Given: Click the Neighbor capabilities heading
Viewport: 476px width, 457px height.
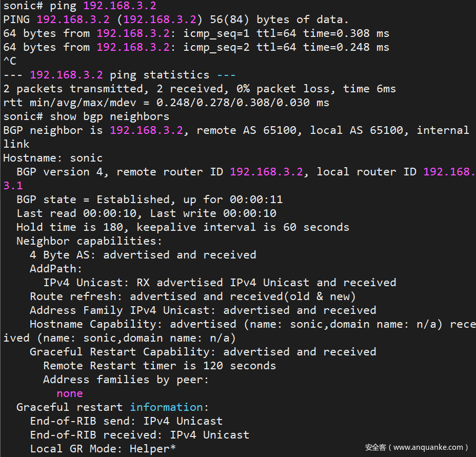Looking at the screenshot, I should click(x=89, y=241).
